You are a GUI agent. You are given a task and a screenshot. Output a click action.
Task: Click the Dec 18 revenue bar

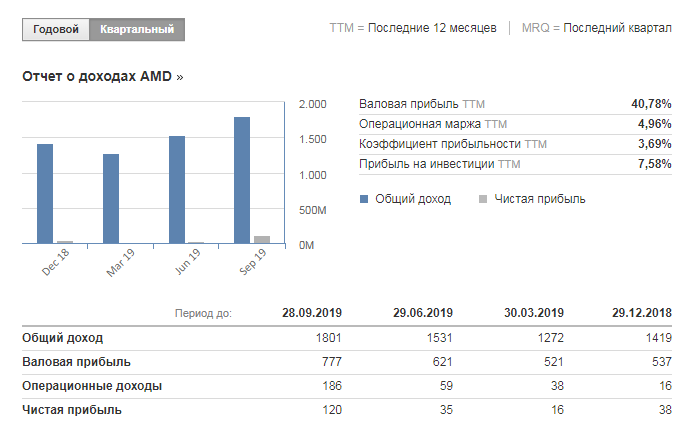pyautogui.click(x=45, y=194)
